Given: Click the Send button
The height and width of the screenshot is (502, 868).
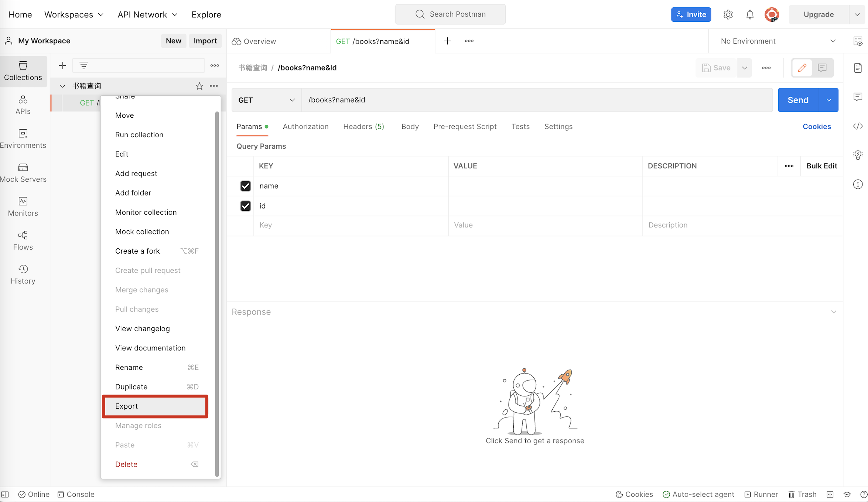Looking at the screenshot, I should (x=797, y=100).
